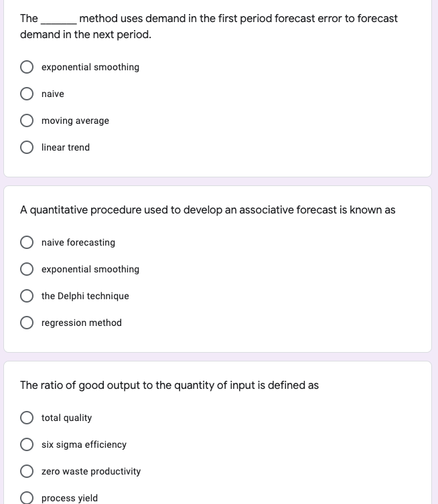Click the 'moving average' option label
The height and width of the screenshot is (504, 438).
[75, 120]
